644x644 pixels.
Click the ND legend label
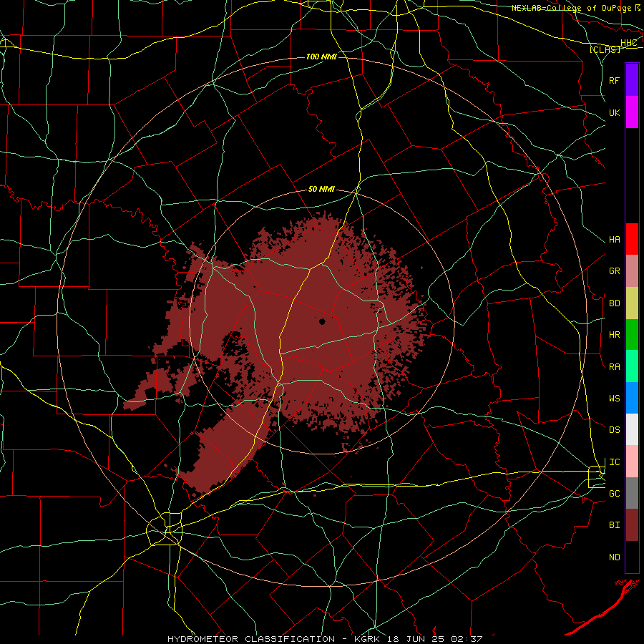[x=615, y=557]
